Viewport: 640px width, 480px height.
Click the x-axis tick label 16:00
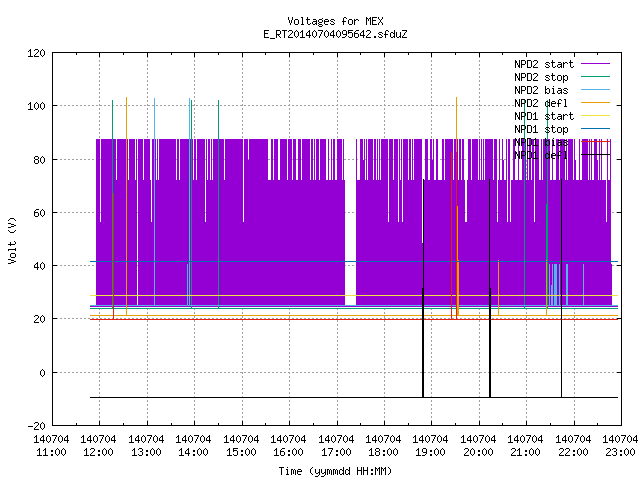pos(288,453)
